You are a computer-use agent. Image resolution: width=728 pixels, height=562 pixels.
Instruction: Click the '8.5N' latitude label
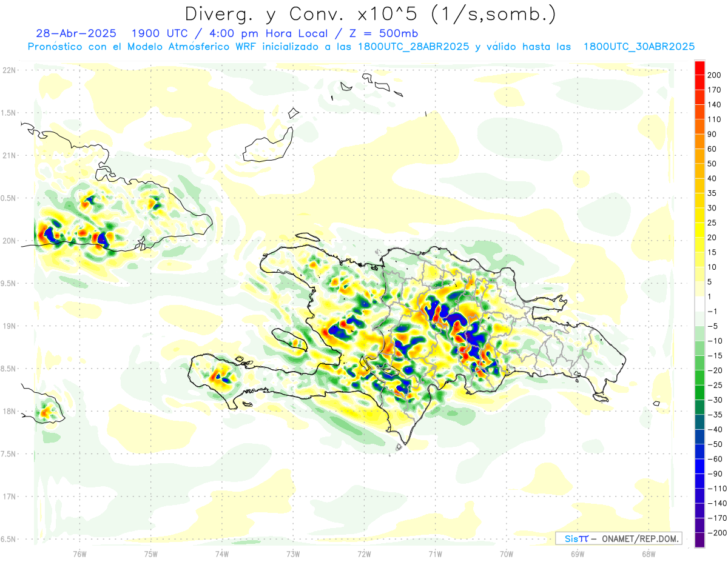click(7, 368)
